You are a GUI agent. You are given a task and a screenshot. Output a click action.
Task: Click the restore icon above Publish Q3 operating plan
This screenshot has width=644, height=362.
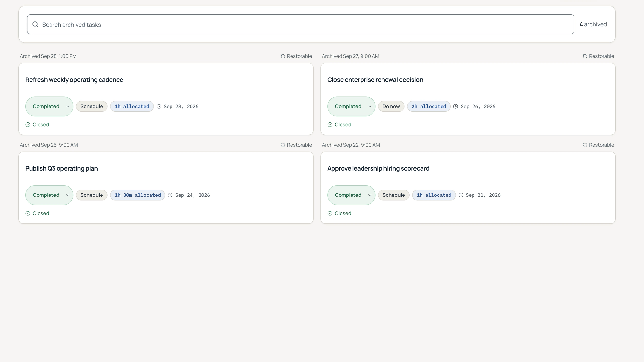(x=283, y=145)
